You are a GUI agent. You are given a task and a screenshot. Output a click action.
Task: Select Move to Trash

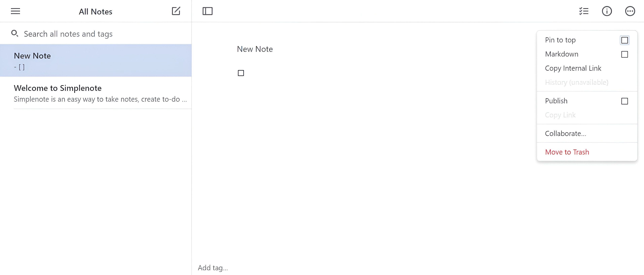click(x=587, y=152)
